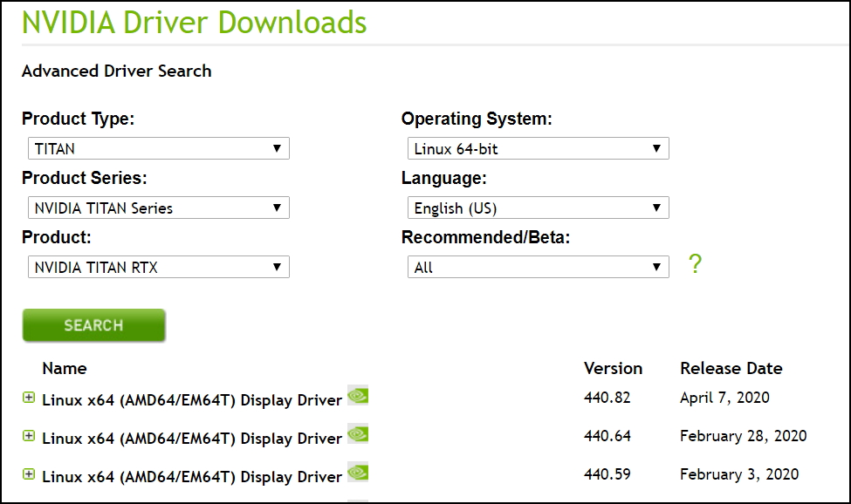Click the green question mark help icon

(696, 264)
